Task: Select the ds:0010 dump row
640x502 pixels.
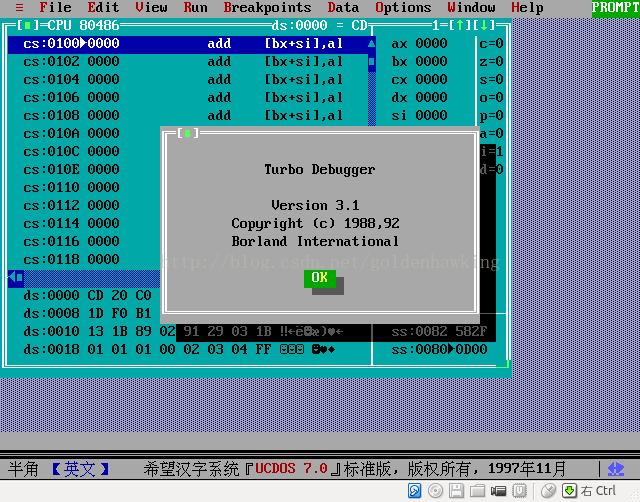Action: click(x=184, y=331)
